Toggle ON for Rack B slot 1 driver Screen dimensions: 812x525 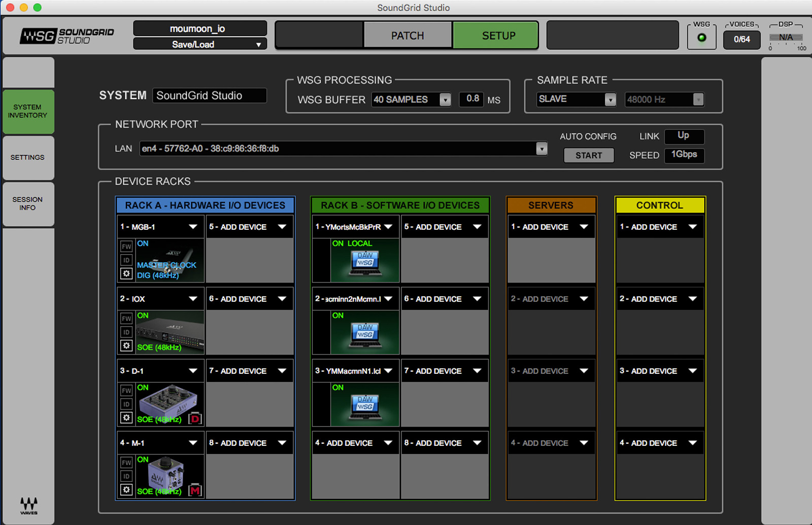tap(338, 243)
